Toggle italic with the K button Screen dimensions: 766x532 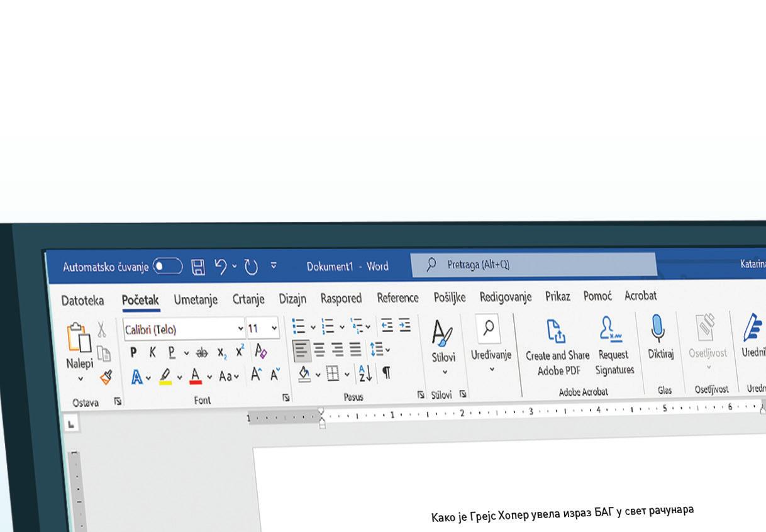pos(152,353)
